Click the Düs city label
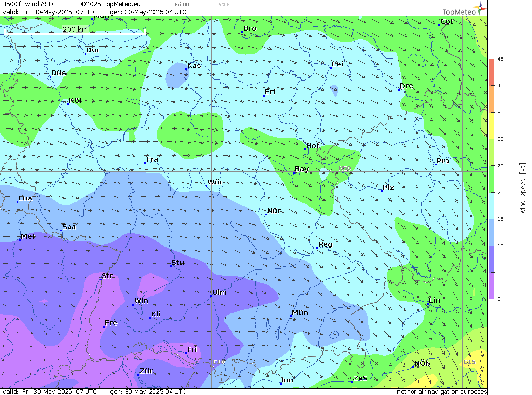This screenshot has height=395, width=532. [x=58, y=73]
